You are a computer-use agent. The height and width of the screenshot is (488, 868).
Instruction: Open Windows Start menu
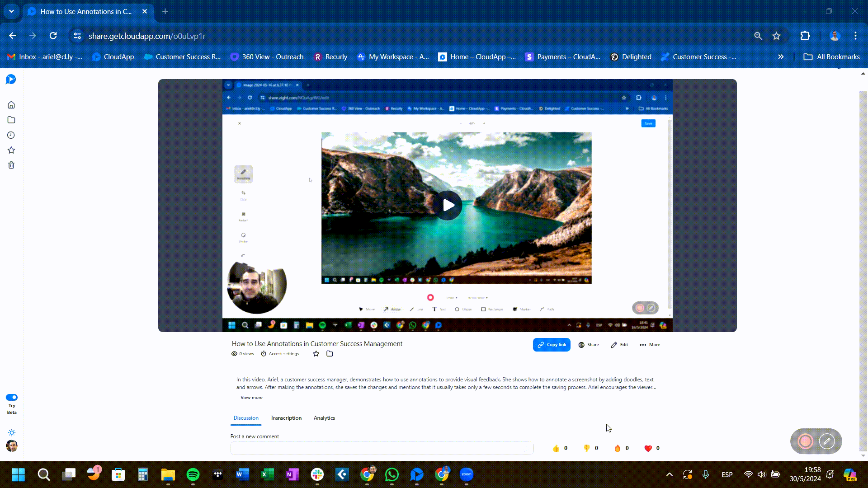pyautogui.click(x=18, y=474)
